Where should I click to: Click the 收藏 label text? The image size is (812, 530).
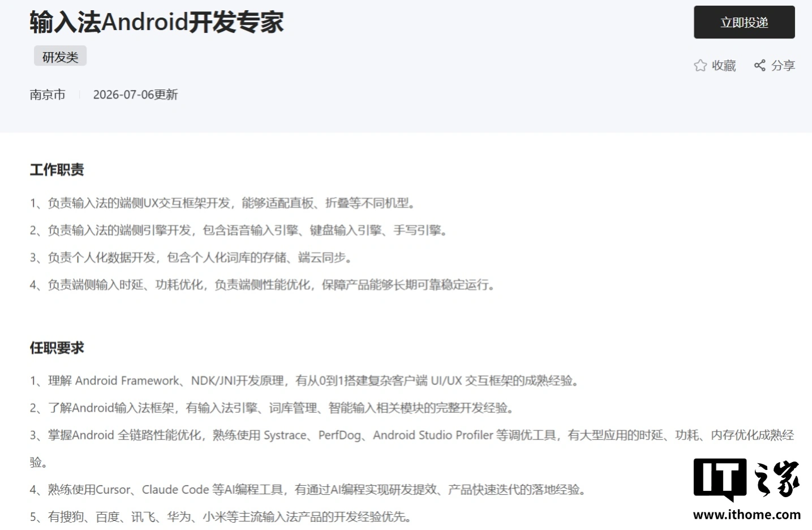tap(724, 66)
